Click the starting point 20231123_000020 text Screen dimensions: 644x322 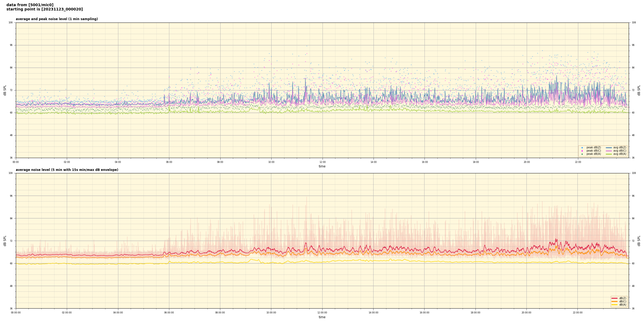tap(45, 9)
